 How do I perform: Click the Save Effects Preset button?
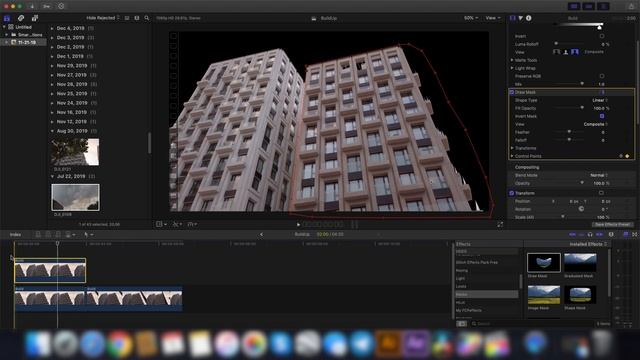613,224
